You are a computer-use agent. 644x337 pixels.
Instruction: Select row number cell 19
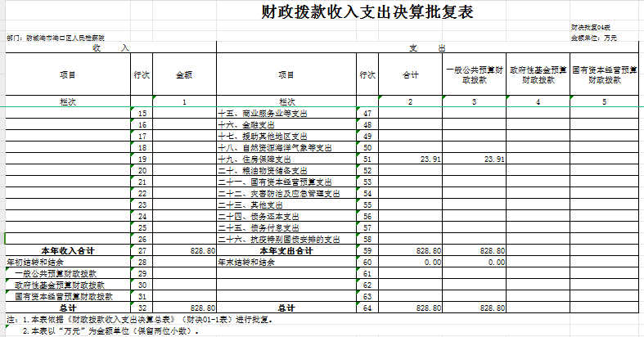[142, 160]
